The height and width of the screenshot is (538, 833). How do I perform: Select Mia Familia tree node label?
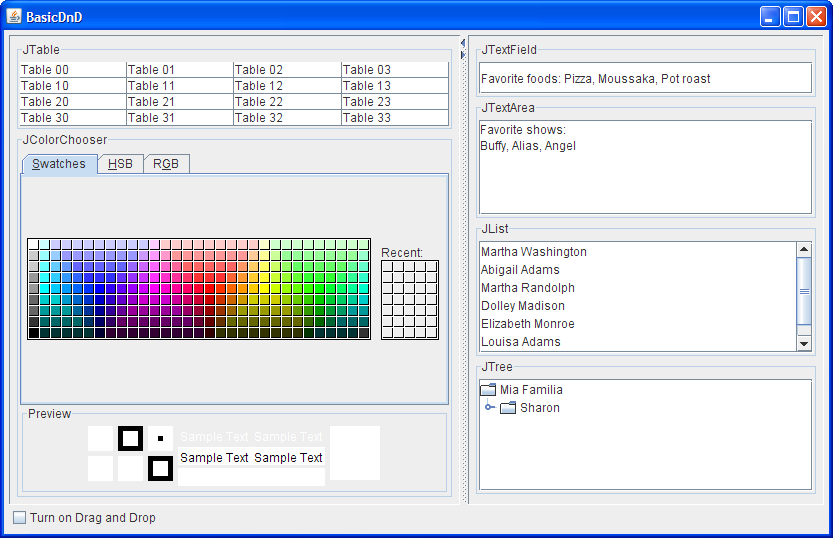(x=531, y=390)
